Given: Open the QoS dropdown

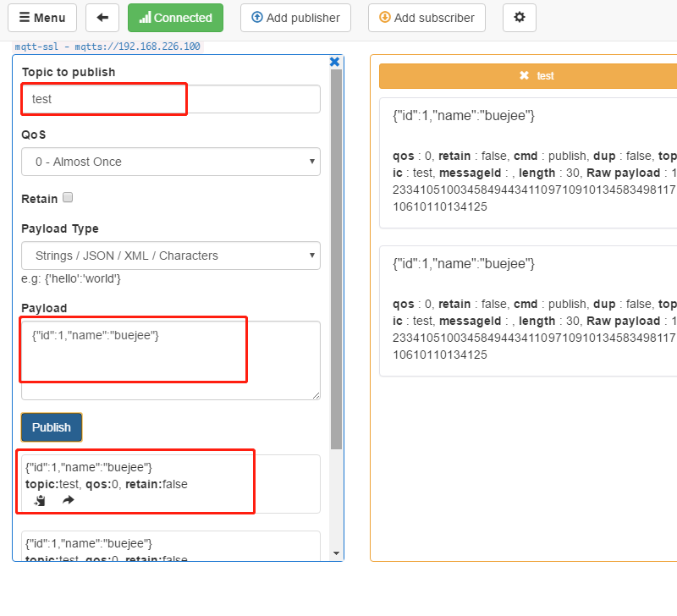Looking at the screenshot, I should click(170, 162).
